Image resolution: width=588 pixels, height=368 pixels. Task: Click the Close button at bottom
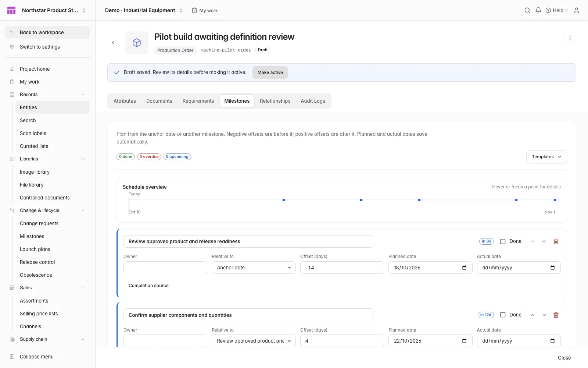pyautogui.click(x=564, y=358)
